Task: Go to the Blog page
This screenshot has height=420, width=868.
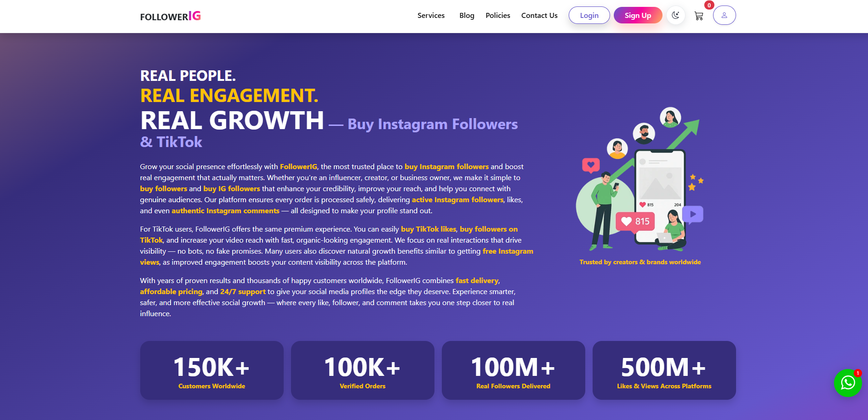Action: point(467,15)
